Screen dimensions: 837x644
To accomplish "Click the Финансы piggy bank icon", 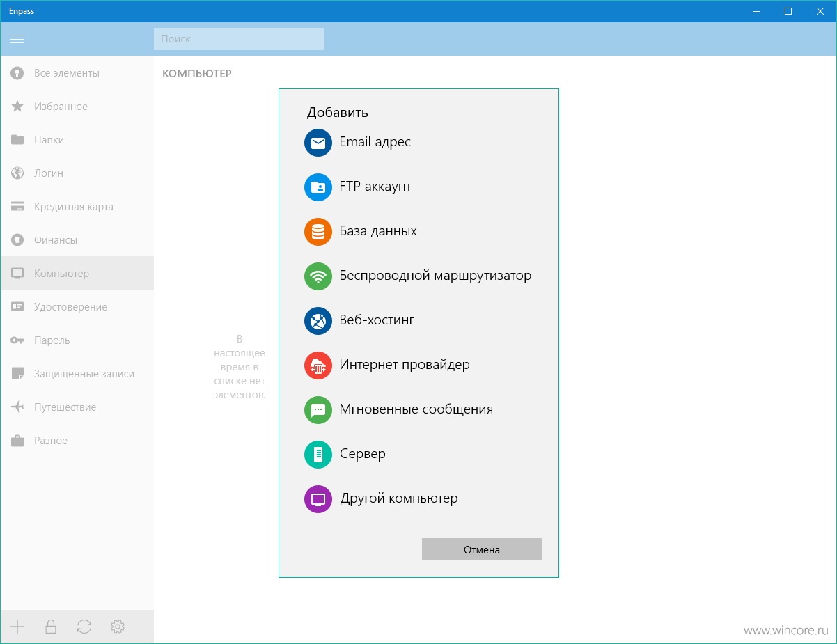I will tap(17, 239).
